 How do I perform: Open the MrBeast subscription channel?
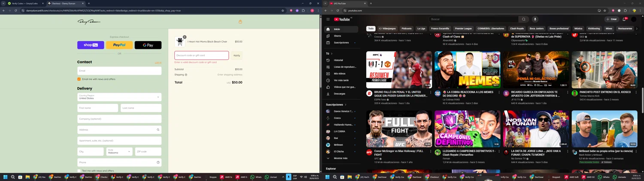341,145
